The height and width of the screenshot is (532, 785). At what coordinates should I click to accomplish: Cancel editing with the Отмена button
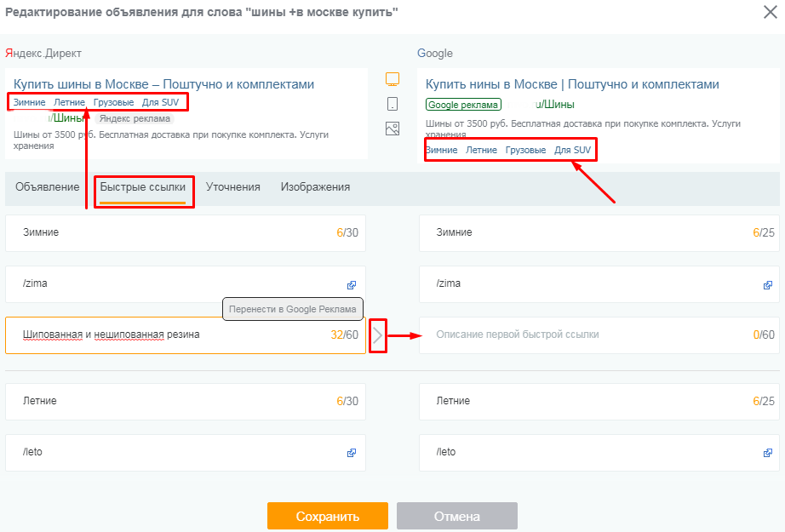click(457, 516)
